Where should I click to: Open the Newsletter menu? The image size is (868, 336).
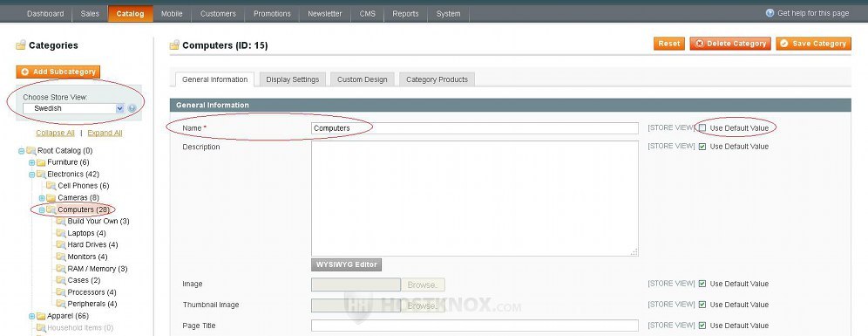(325, 14)
